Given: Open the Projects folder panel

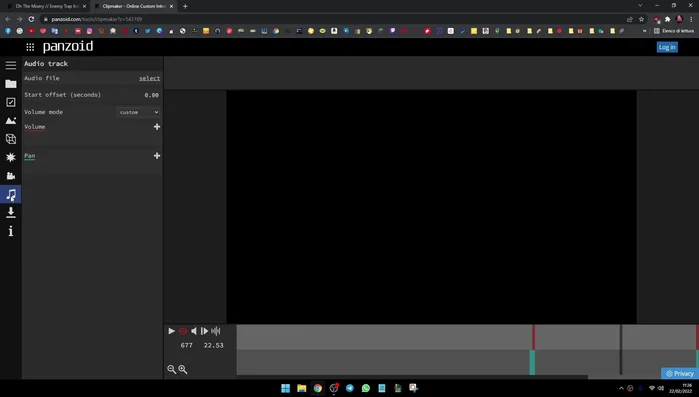Looking at the screenshot, I should [x=11, y=84].
